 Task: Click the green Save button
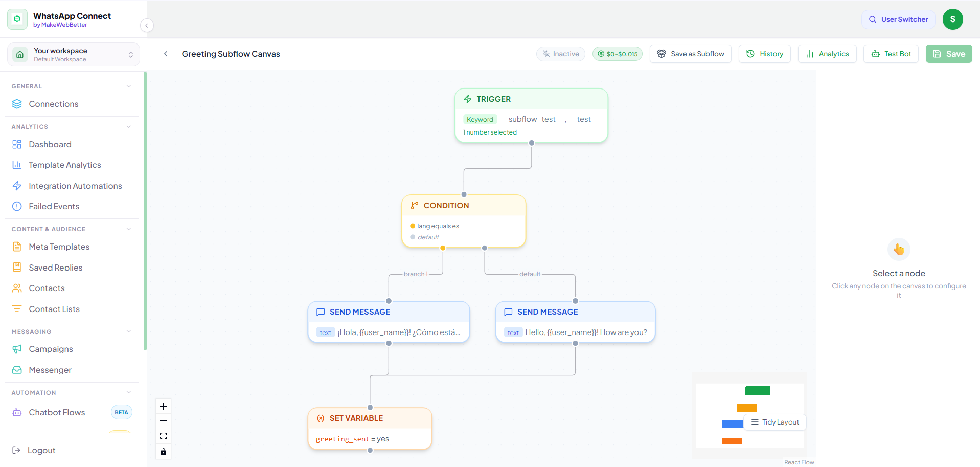tap(949, 54)
